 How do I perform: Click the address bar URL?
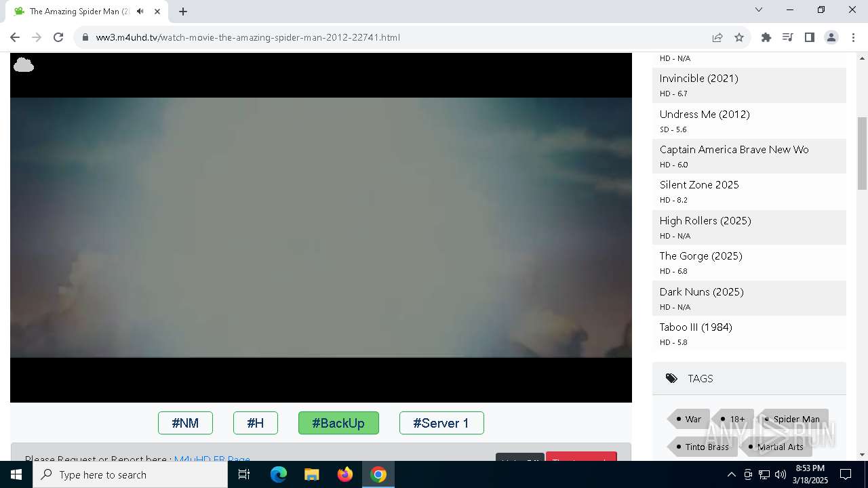tap(248, 37)
